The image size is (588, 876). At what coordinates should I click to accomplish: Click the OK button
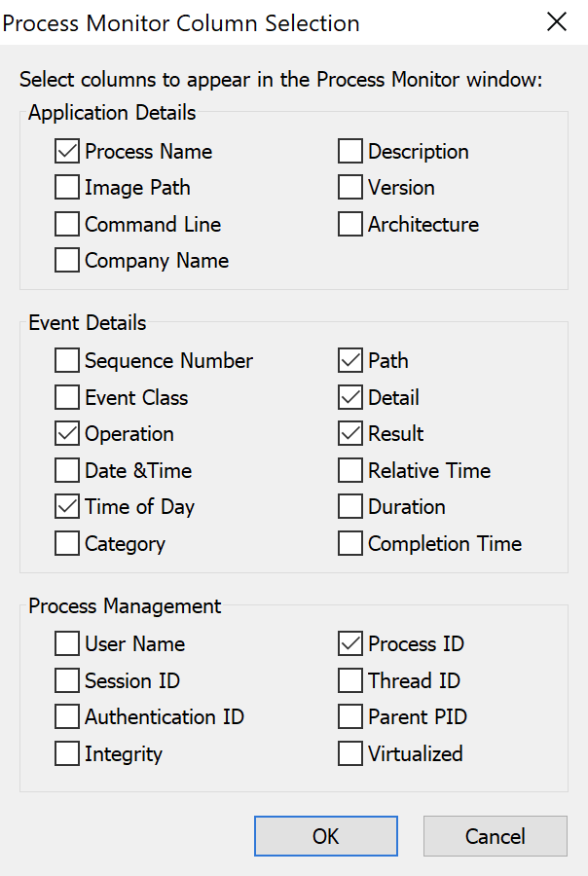(x=326, y=836)
